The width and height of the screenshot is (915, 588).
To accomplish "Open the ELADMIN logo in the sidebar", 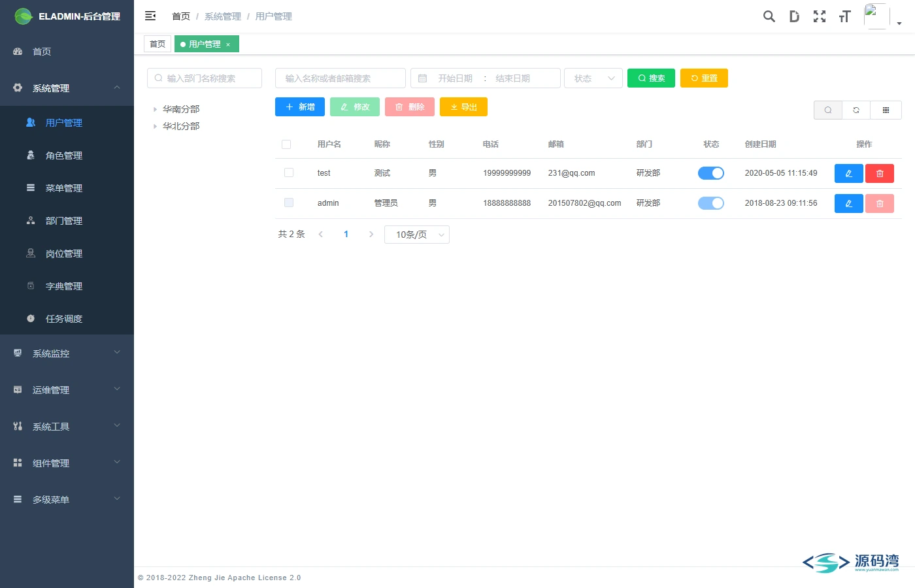I will coord(24,16).
